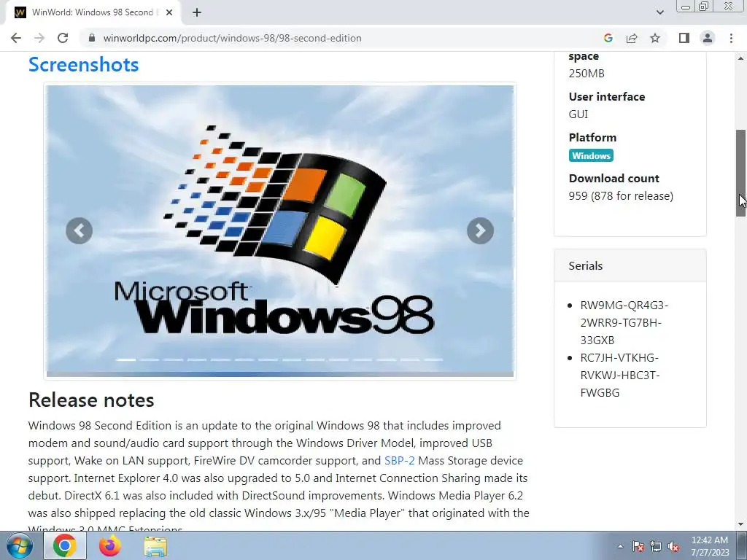Click the second serial RC7JH-VTKHG
747x560 pixels.
point(620,376)
